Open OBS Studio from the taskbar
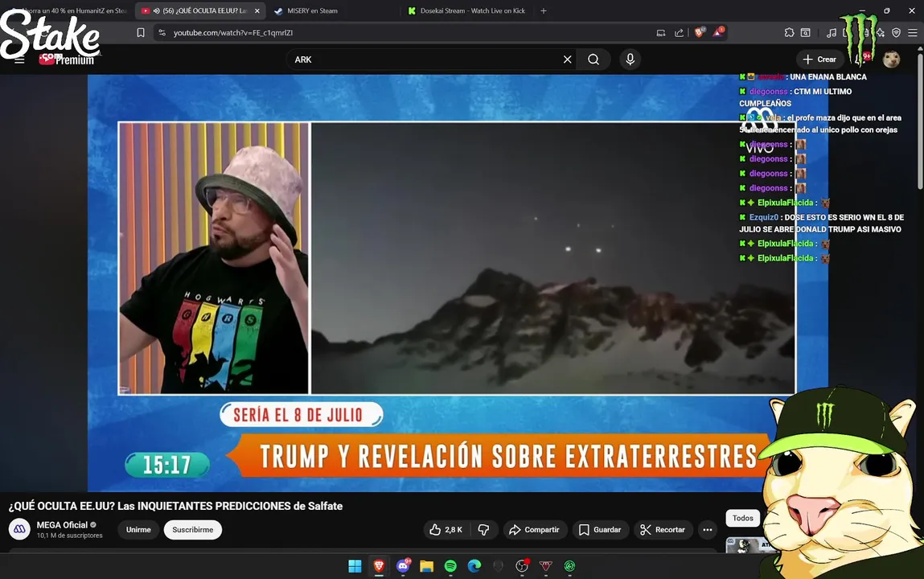924x579 pixels. (x=522, y=566)
